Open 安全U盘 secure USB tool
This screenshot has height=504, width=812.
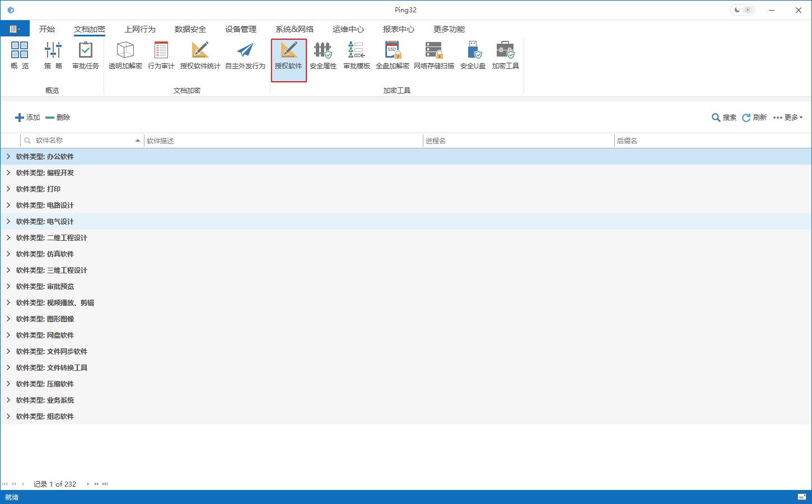[x=473, y=55]
